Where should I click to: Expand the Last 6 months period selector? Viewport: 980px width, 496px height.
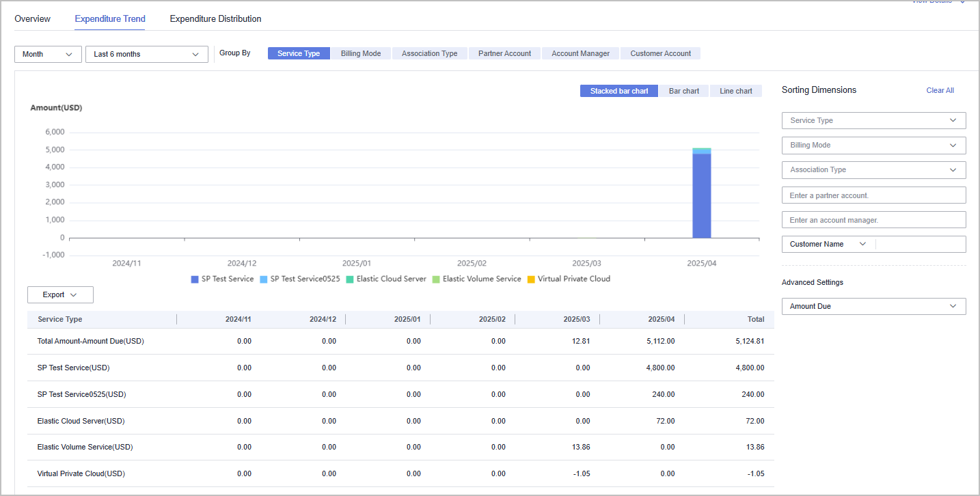click(146, 54)
